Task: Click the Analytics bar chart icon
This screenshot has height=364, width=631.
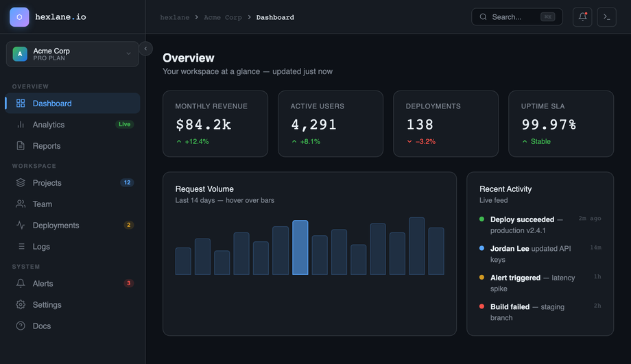Action: tap(21, 125)
